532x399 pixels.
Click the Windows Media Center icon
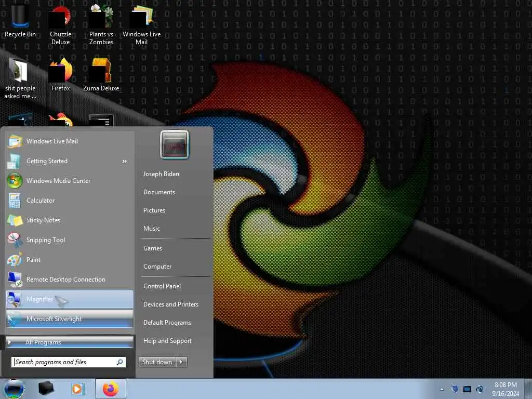tap(15, 181)
